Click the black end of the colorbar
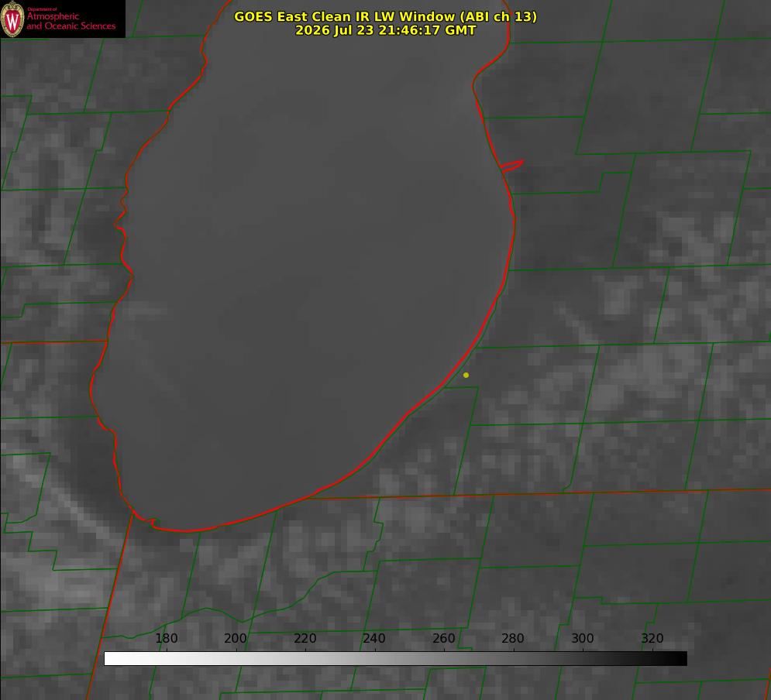The width and height of the screenshot is (771, 700). tap(680, 658)
